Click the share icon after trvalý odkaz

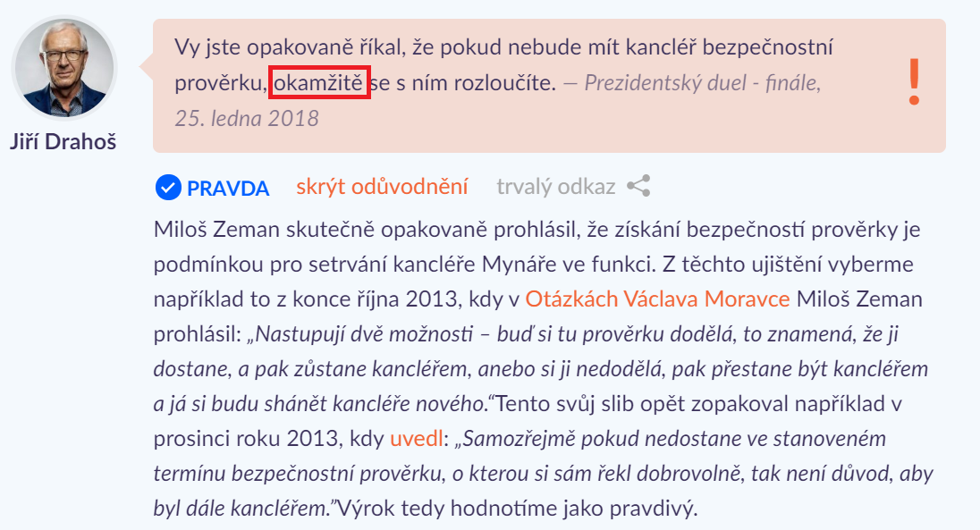point(638,186)
